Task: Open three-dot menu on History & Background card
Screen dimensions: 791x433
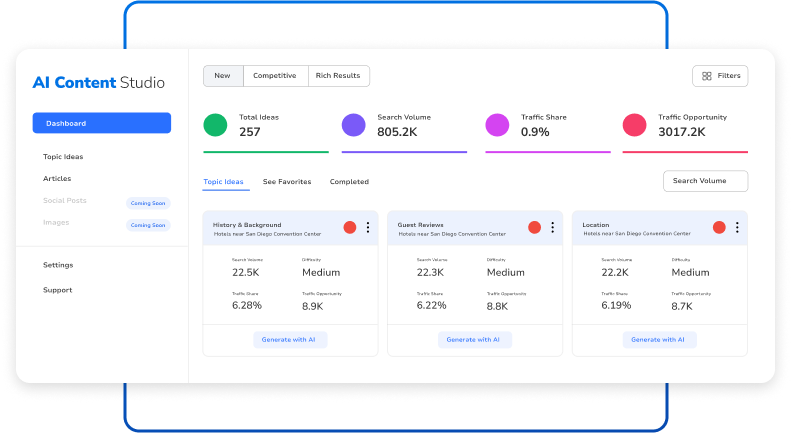Action: (368, 228)
